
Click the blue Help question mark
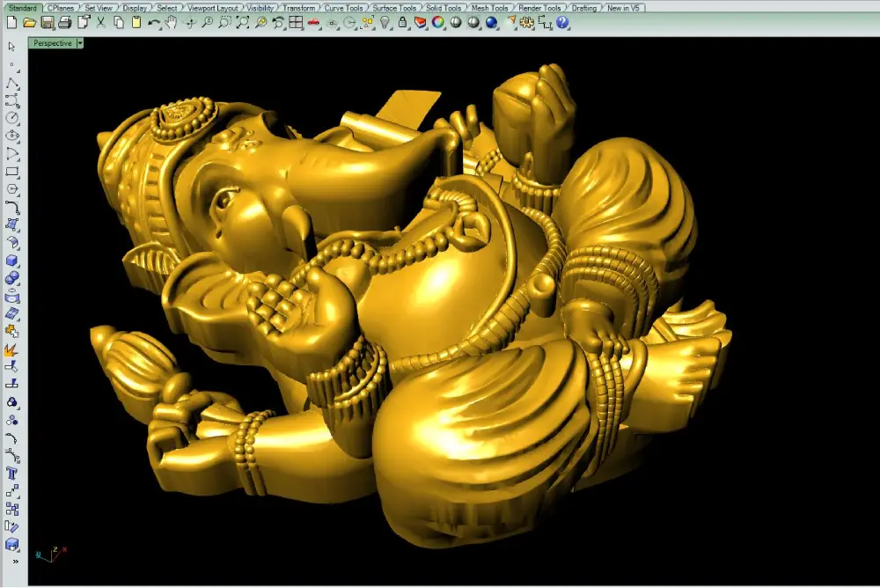[x=562, y=23]
